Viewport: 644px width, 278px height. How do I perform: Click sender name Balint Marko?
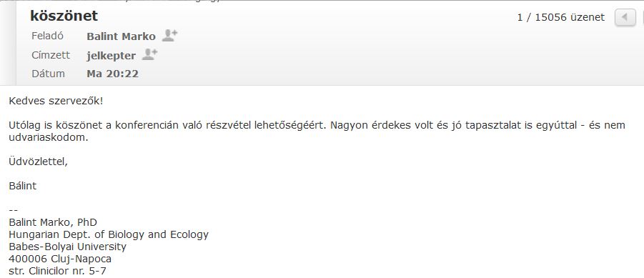[x=122, y=36]
